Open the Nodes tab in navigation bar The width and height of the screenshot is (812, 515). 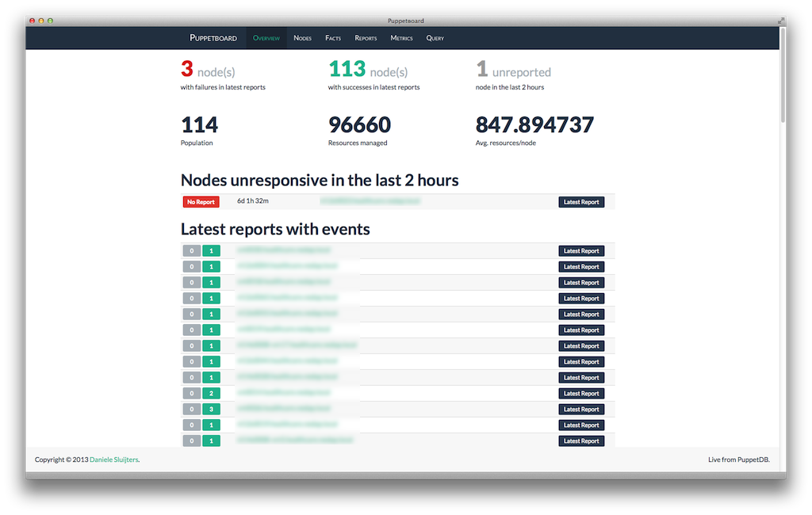pos(302,38)
